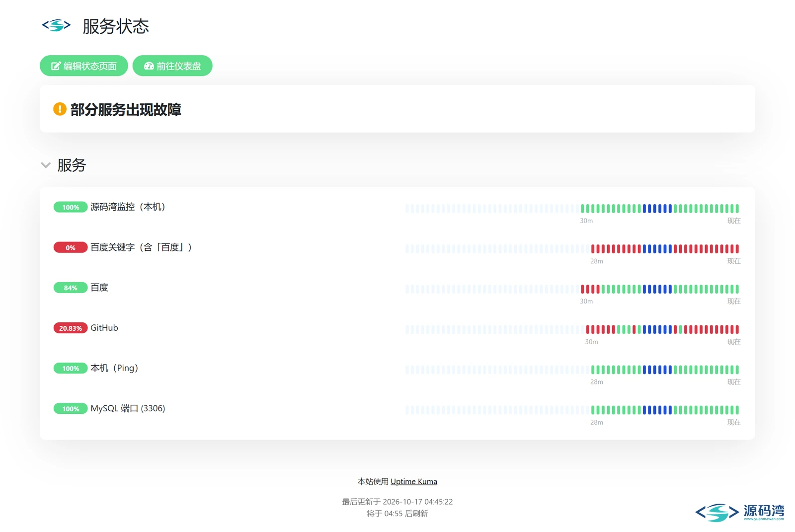Click the heartbeat bar of 百度关键字
This screenshot has height=532, width=795.
pyautogui.click(x=572, y=248)
